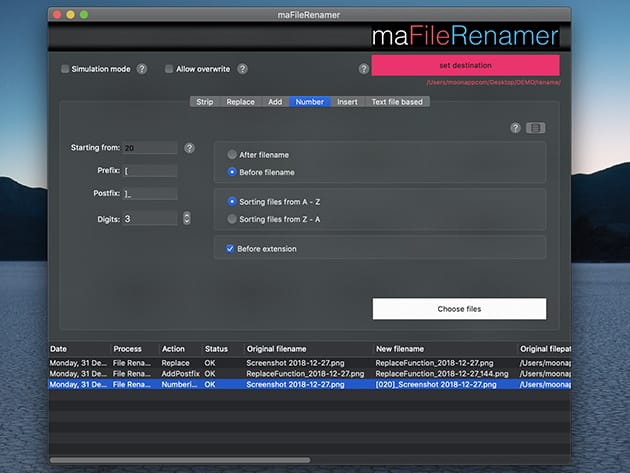Image resolution: width=630 pixels, height=473 pixels.
Task: Switch to the Replace tab
Action: pos(240,102)
